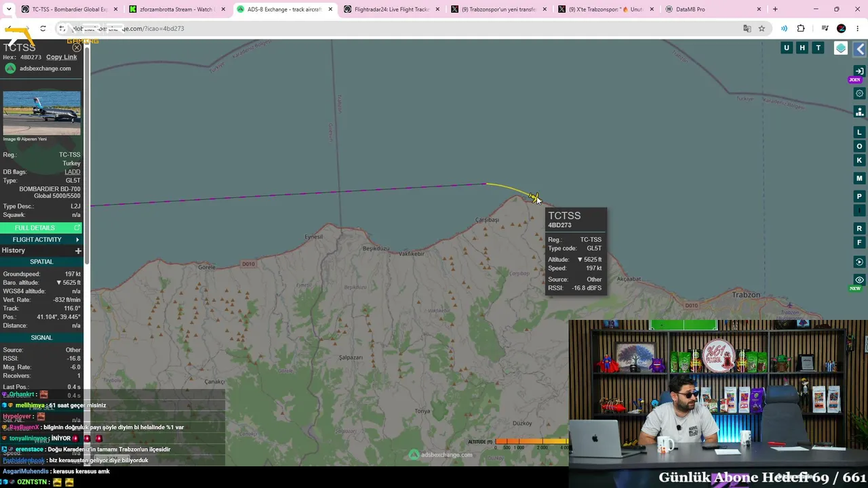The height and width of the screenshot is (488, 868).
Task: Switch to the Flightradar24 Live Flight Tracker tab
Action: pos(393,9)
